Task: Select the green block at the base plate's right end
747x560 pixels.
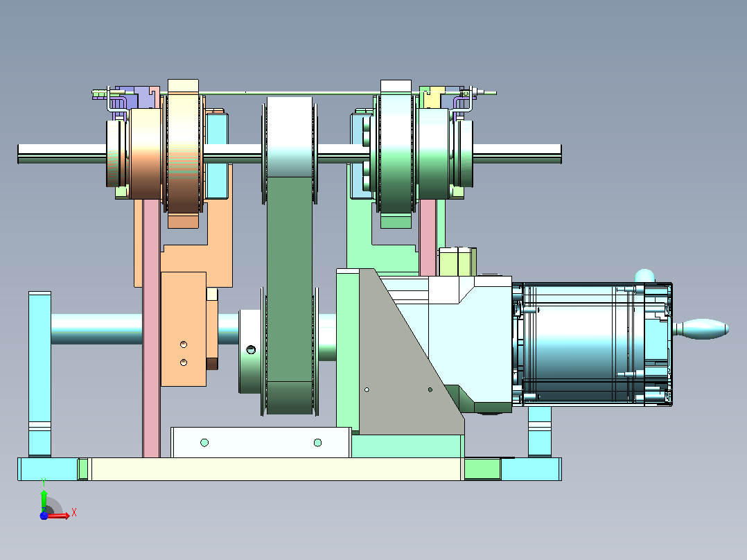Action: click(482, 469)
